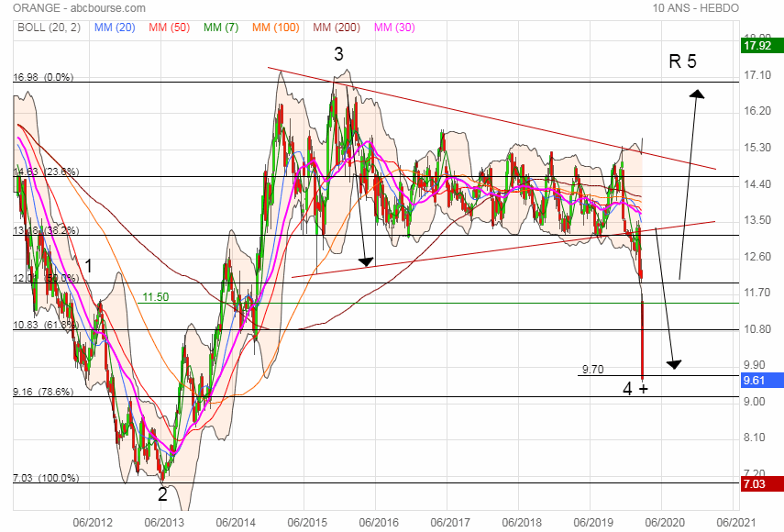Click the R 5 wave annotation
This screenshot has width=784, height=532.
[682, 61]
